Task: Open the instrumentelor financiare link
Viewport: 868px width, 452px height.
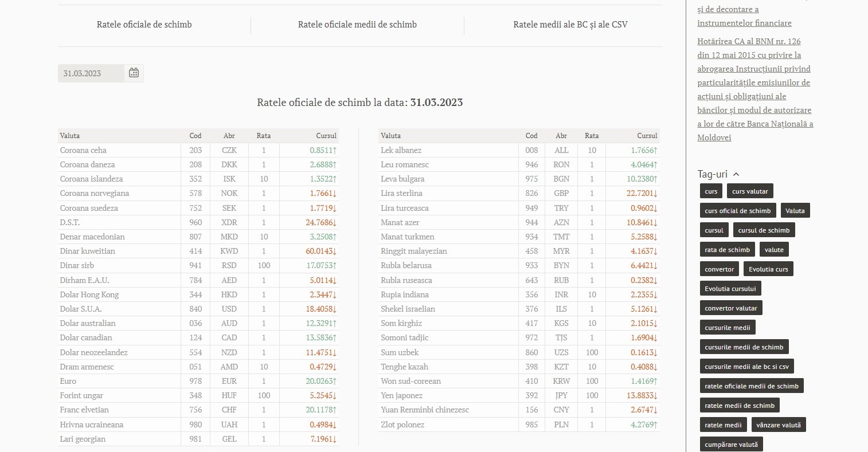Action: (x=744, y=23)
